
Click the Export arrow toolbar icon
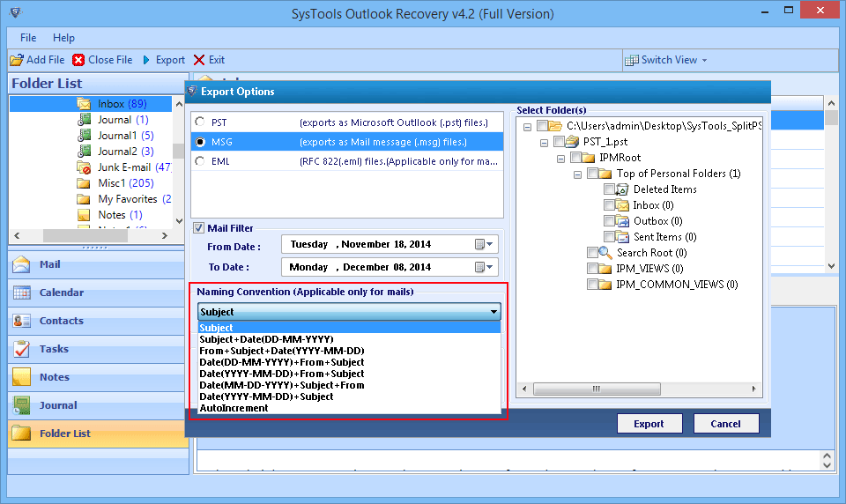(x=146, y=60)
